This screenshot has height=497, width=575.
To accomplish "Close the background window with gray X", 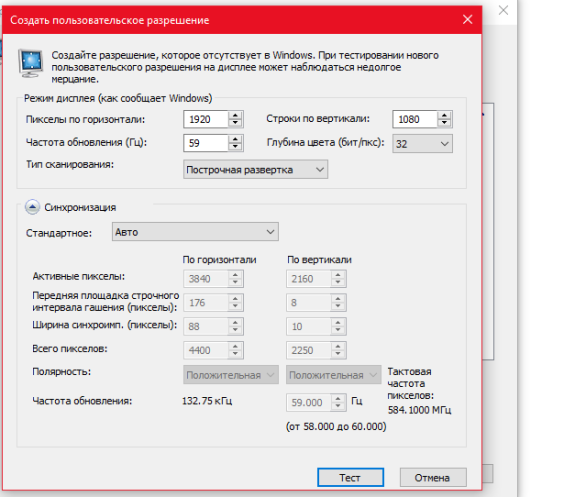I will 503,10.
